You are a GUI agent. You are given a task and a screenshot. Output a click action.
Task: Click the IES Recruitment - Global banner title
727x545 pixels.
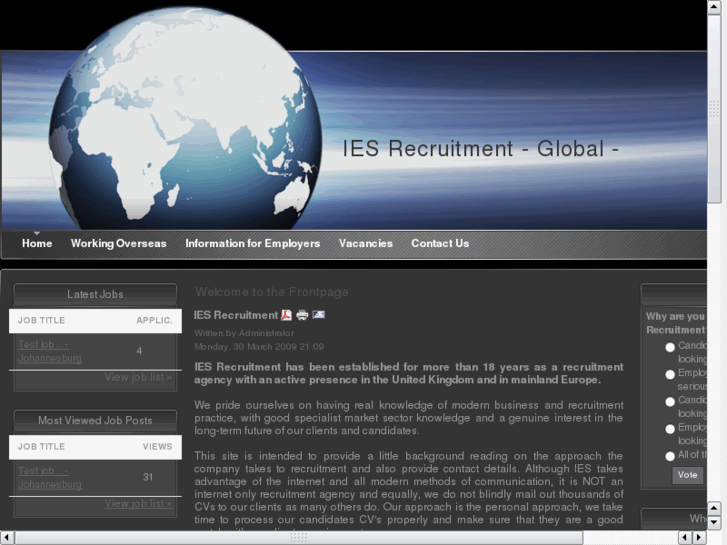tap(480, 149)
